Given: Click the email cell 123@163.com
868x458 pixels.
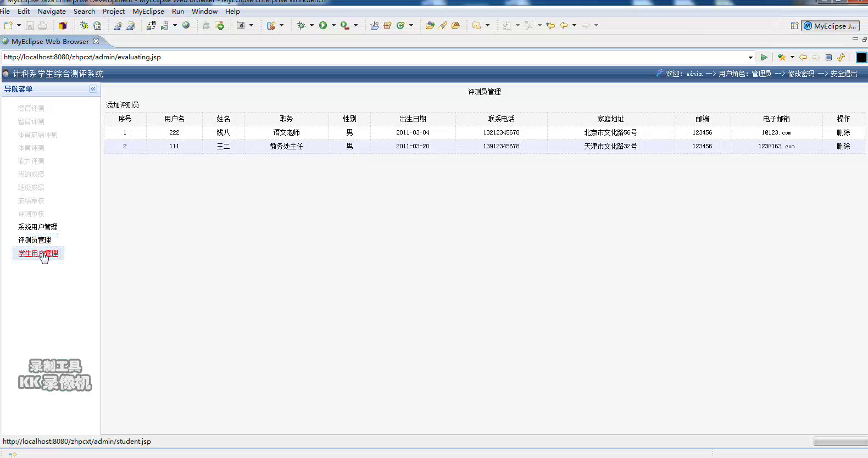Looking at the screenshot, I should pos(776,146).
